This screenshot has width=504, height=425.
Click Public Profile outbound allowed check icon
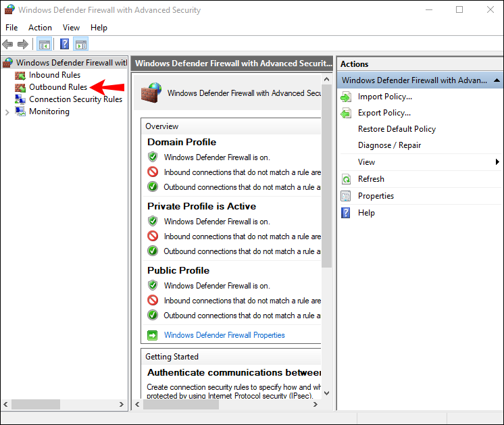click(x=153, y=315)
